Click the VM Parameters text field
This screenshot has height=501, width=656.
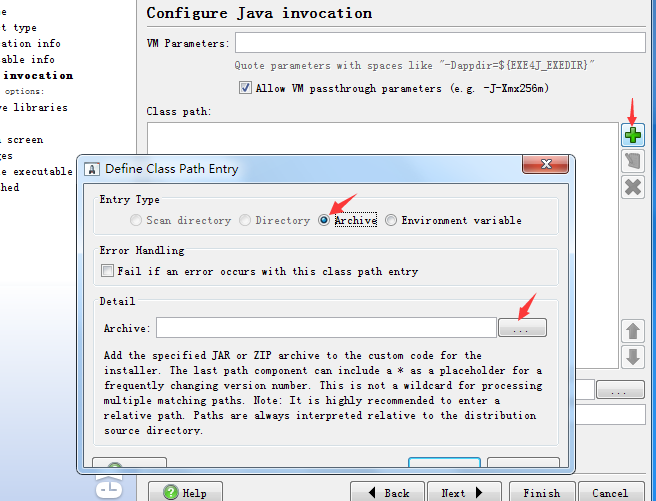coord(439,43)
